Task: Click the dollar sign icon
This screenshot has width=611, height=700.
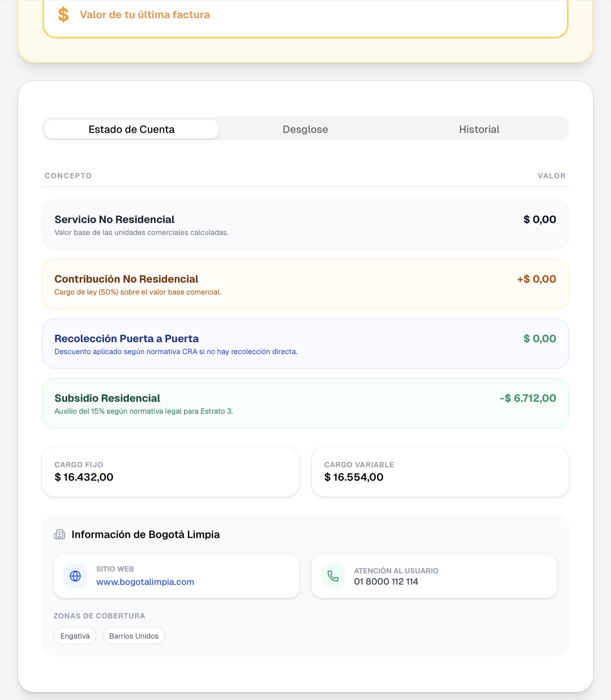Action: [63, 15]
